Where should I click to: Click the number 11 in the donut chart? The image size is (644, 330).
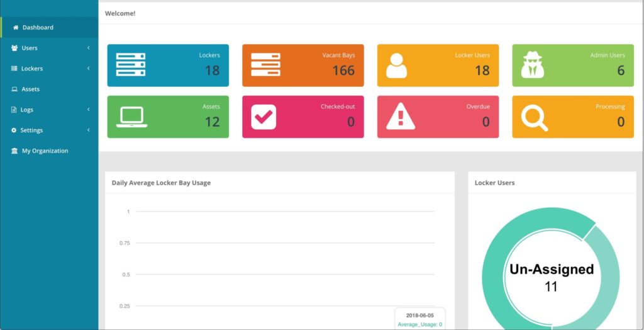coord(551,287)
